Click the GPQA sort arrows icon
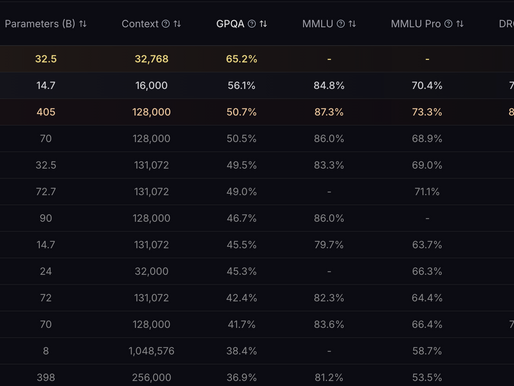This screenshot has height=386, width=514. (x=263, y=24)
